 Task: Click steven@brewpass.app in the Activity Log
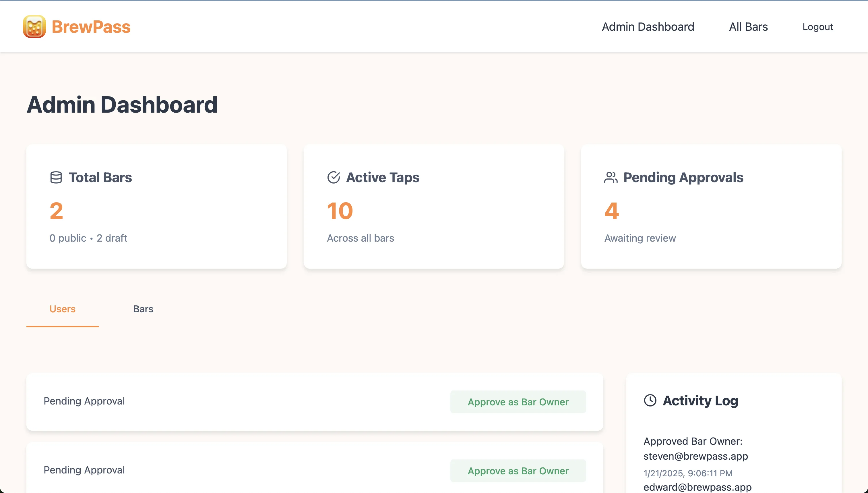click(695, 456)
